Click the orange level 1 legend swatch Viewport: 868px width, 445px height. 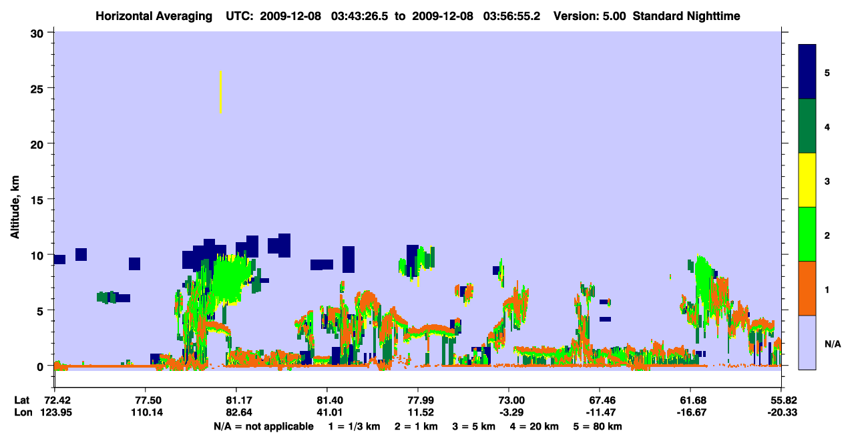pos(807,288)
